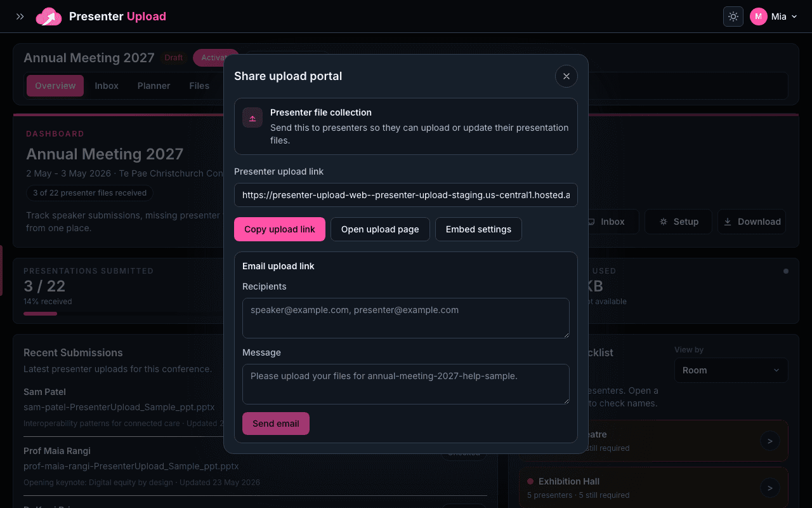The image size is (812, 508).
Task: Open sam-patel-PresenterUpload_Sample_ppt.pptx file
Action: (x=119, y=407)
